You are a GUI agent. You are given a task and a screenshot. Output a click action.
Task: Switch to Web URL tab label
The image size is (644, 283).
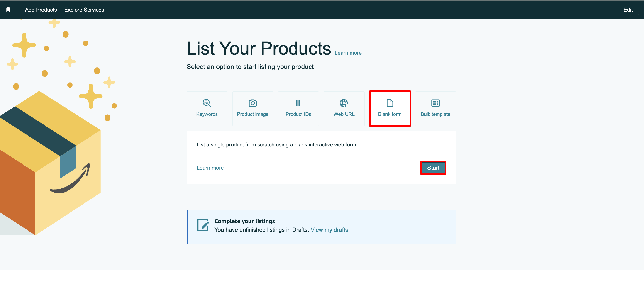click(344, 114)
